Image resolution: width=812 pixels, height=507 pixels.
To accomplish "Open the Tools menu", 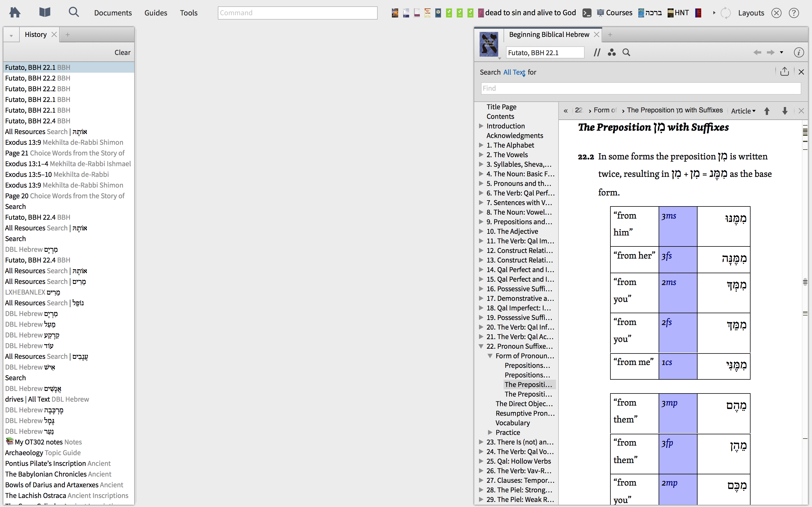I will tap(189, 13).
